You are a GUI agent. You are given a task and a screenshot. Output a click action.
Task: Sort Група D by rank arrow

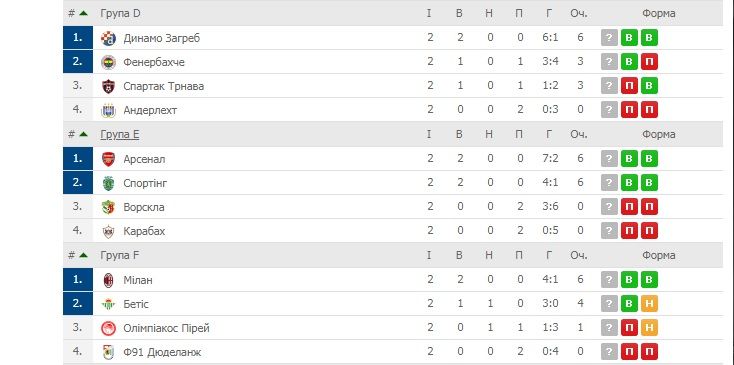click(83, 14)
